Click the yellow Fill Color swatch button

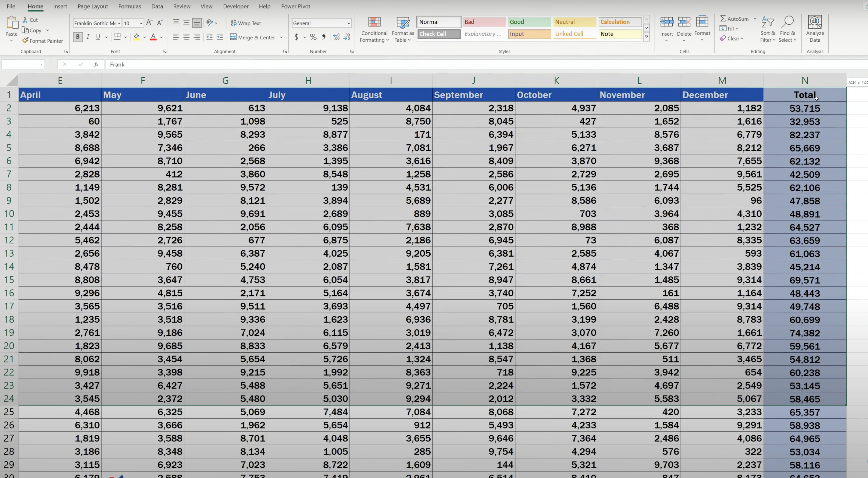(137, 37)
